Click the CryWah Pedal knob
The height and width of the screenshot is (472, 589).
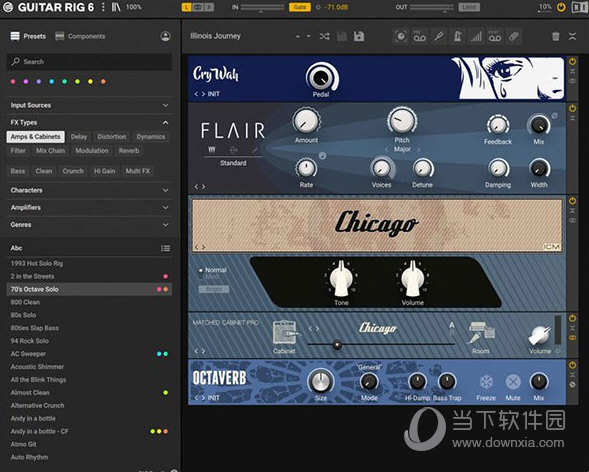point(321,77)
